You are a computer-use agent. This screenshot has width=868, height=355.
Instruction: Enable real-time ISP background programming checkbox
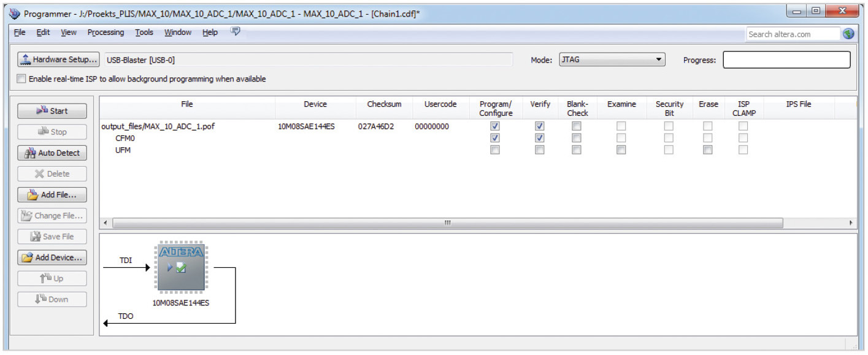point(22,79)
